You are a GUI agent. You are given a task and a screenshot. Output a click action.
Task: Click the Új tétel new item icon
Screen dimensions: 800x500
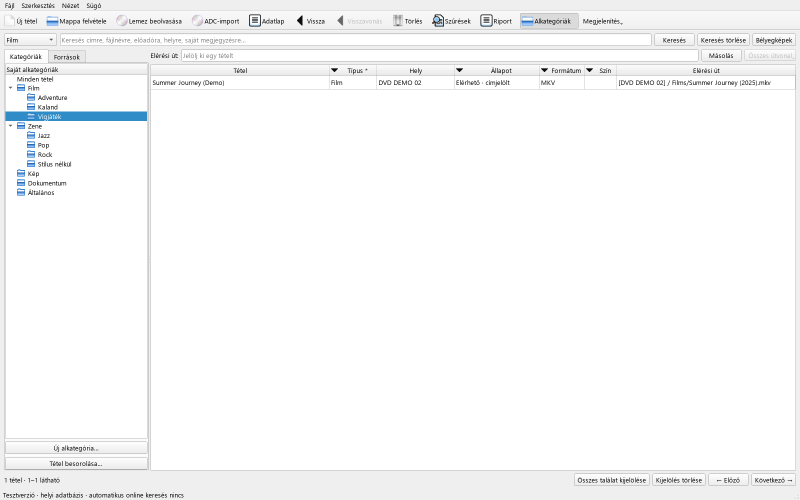9,21
